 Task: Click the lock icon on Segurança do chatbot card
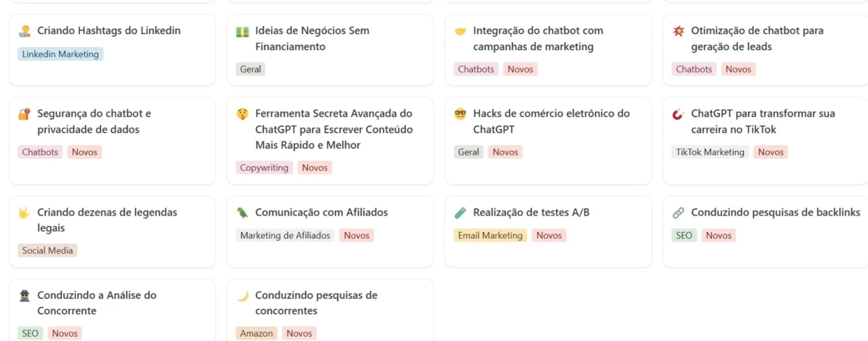[24, 114]
